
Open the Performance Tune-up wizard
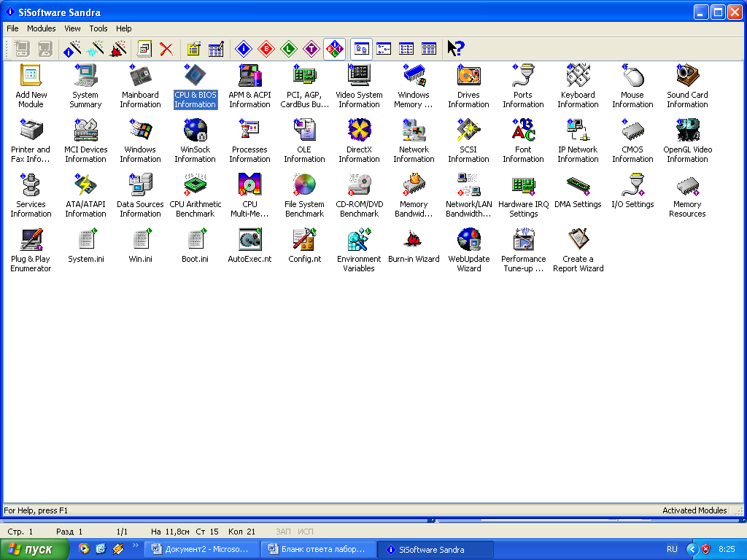[523, 251]
